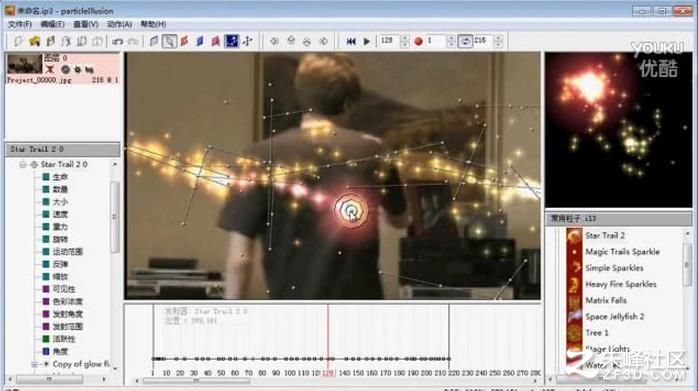Select the Space Jellyfish 2 emitter
698x391 pixels.
pos(614,317)
